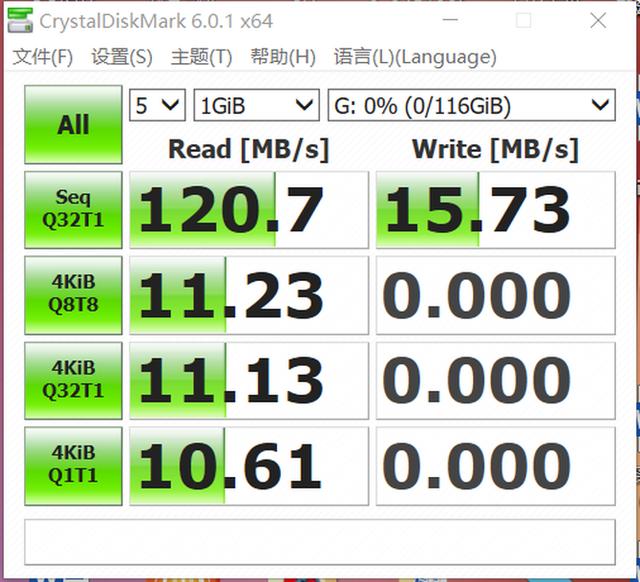Image resolution: width=640 pixels, height=582 pixels.
Task: Click the 4KiB Q8T8 read result 11.23
Action: (x=249, y=295)
